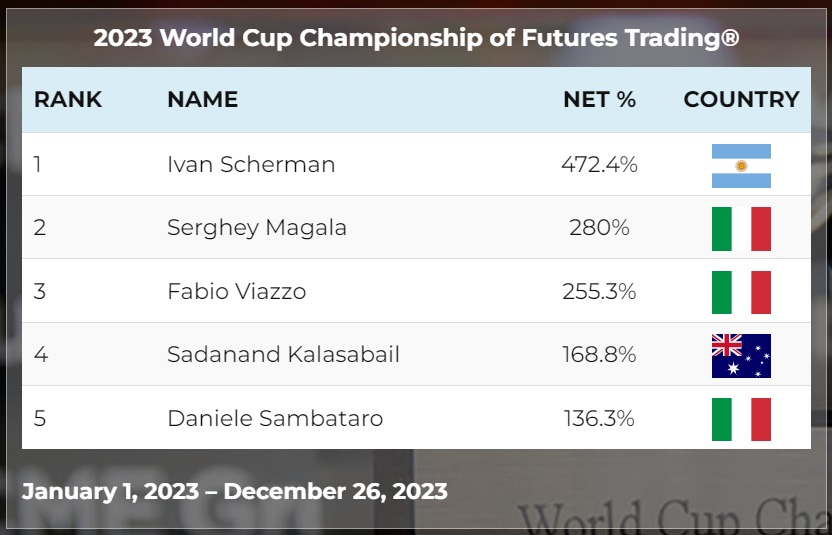Screen dimensions: 832x535
Task: Click the January 1 – December 26, 2023 date range
Action: click(x=235, y=492)
